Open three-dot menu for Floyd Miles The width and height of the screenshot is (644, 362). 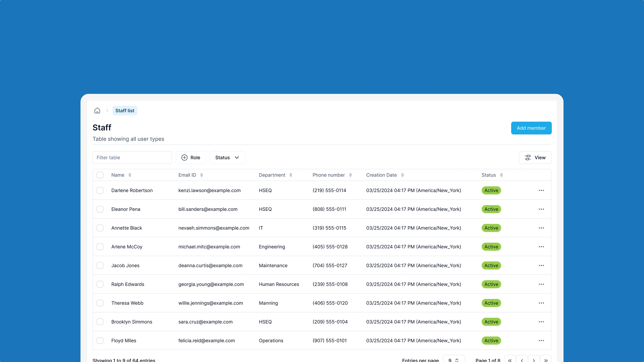[x=541, y=340]
